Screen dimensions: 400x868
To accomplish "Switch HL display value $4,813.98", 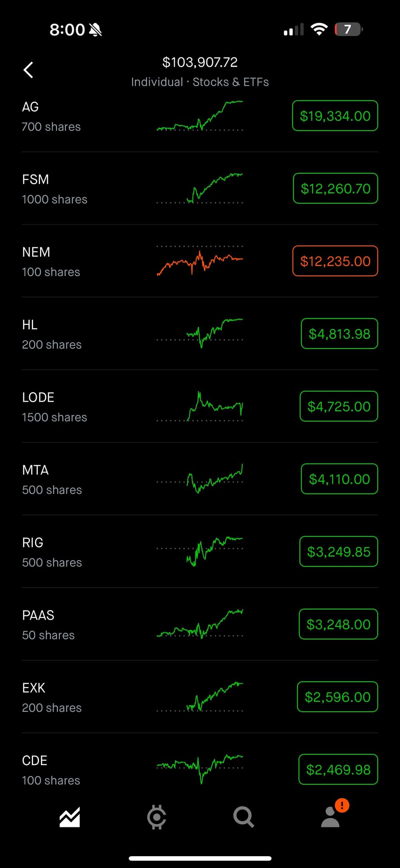I will pyautogui.click(x=339, y=334).
